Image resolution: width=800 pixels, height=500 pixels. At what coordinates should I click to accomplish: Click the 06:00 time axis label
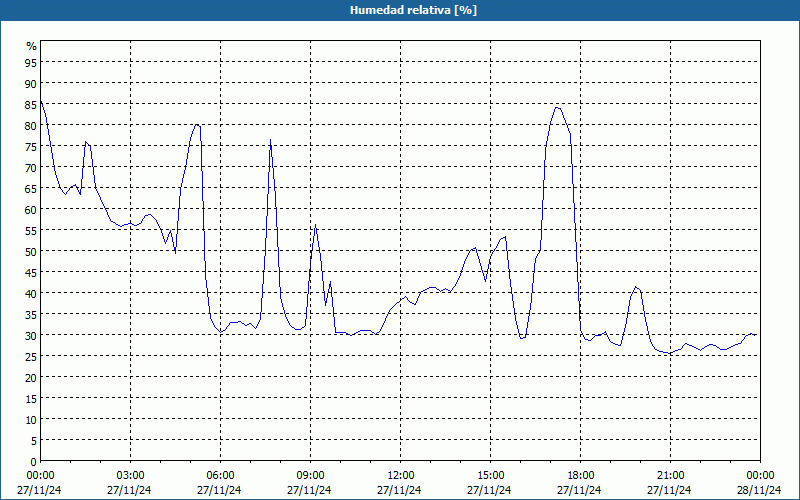[x=220, y=476]
